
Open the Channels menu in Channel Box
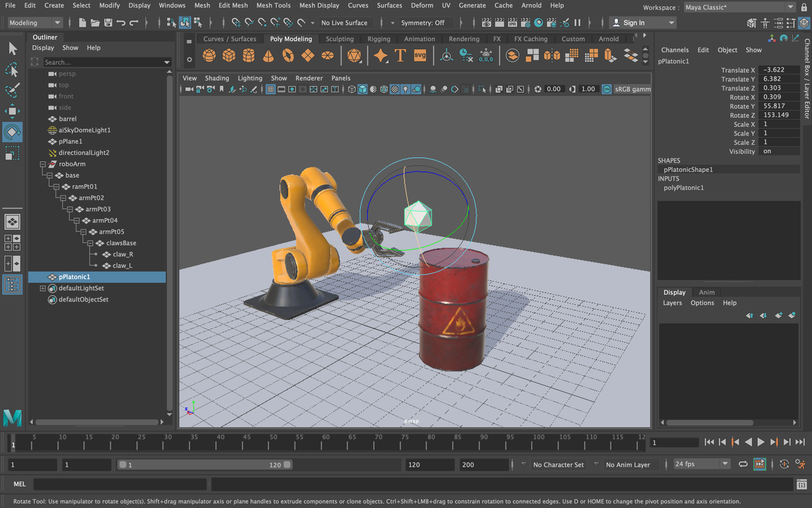point(675,50)
